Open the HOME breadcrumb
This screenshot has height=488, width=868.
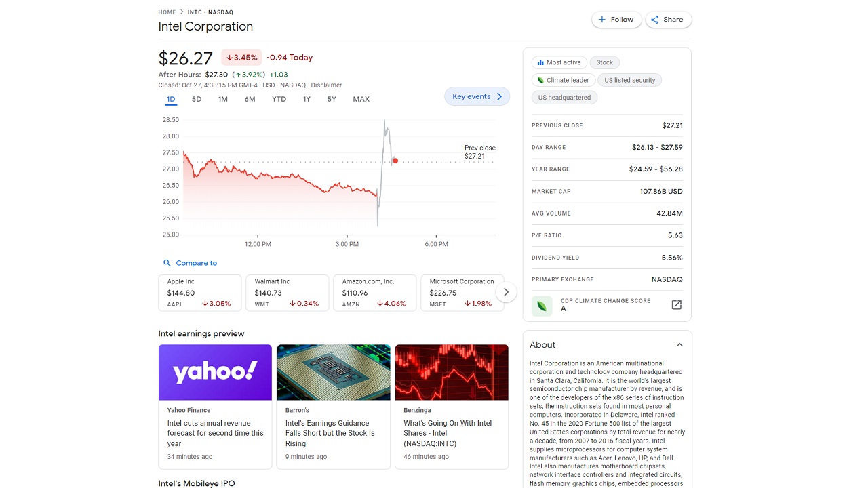pos(167,12)
